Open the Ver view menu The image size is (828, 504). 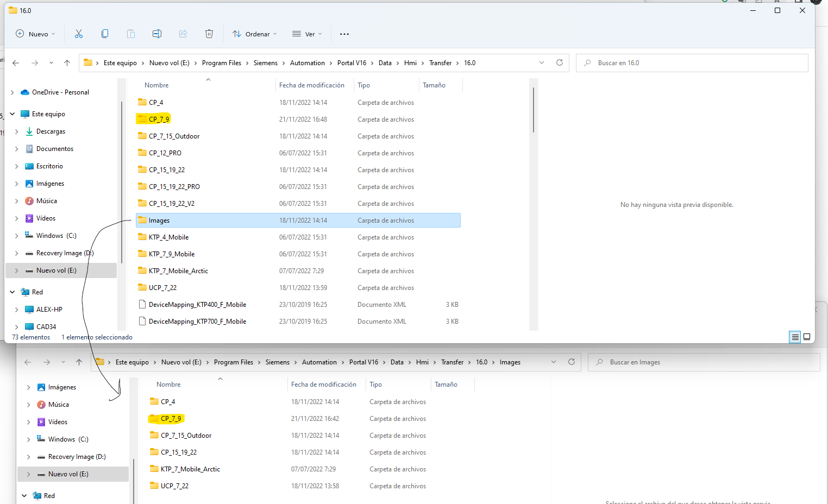pos(307,34)
